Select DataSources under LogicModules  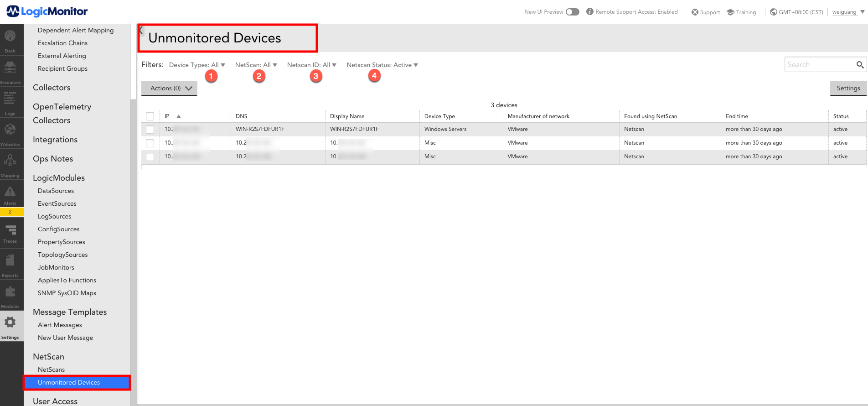(x=56, y=191)
